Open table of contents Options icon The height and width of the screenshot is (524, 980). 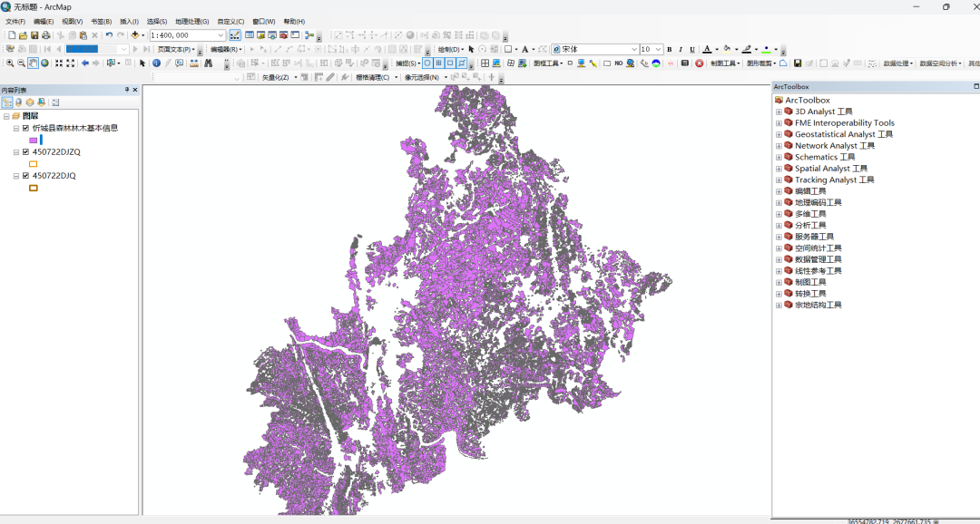point(55,102)
